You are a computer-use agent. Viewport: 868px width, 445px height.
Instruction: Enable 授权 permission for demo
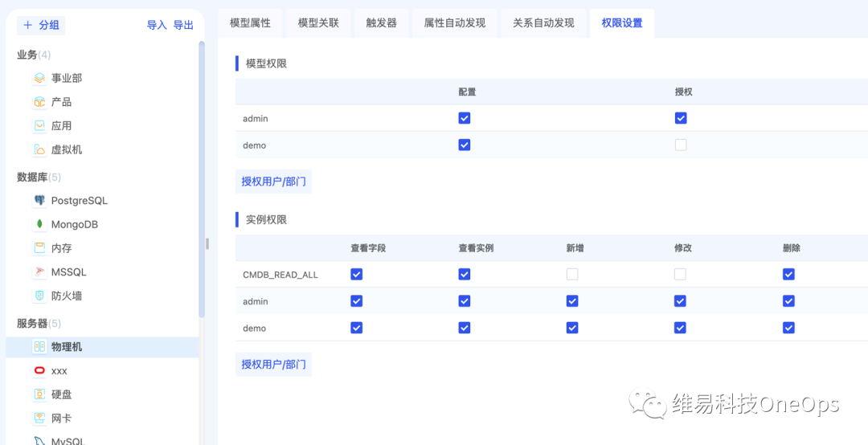coord(681,145)
